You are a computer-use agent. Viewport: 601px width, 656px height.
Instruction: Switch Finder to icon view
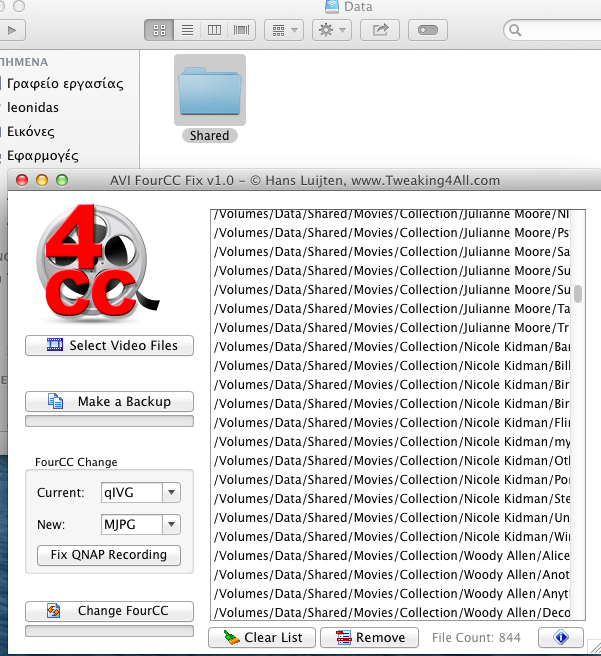(158, 31)
